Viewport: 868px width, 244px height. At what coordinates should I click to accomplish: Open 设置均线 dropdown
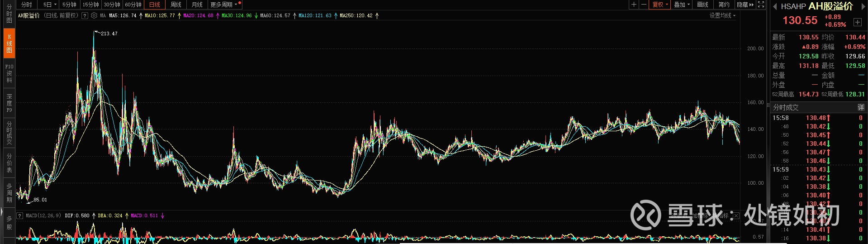722,15
